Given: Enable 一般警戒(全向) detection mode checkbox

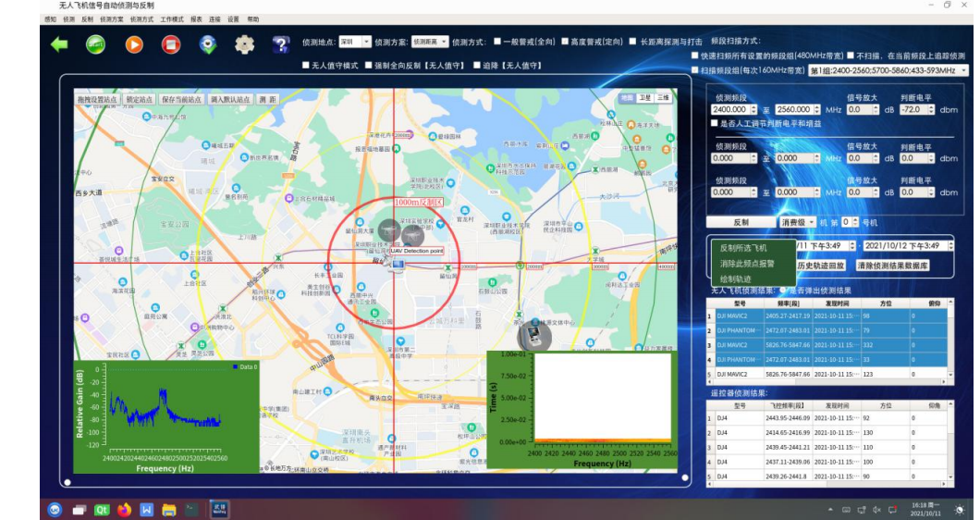Looking at the screenshot, I should 497,42.
